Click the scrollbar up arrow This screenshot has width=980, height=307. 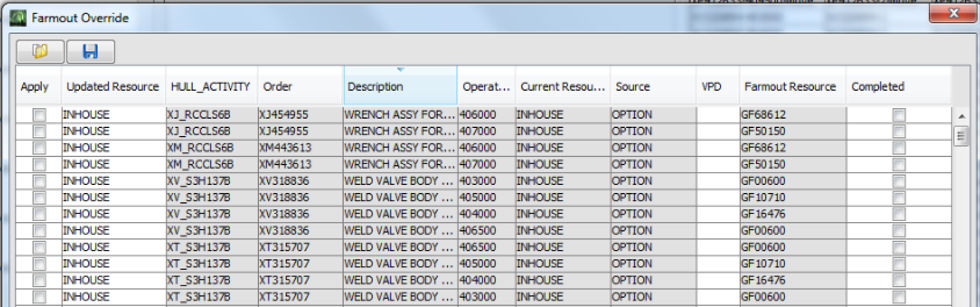tap(961, 116)
